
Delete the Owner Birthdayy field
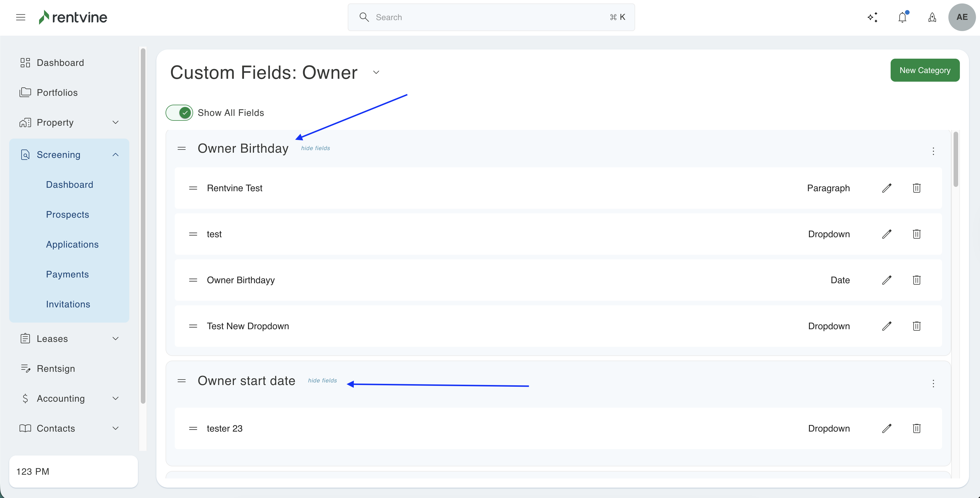(x=916, y=280)
